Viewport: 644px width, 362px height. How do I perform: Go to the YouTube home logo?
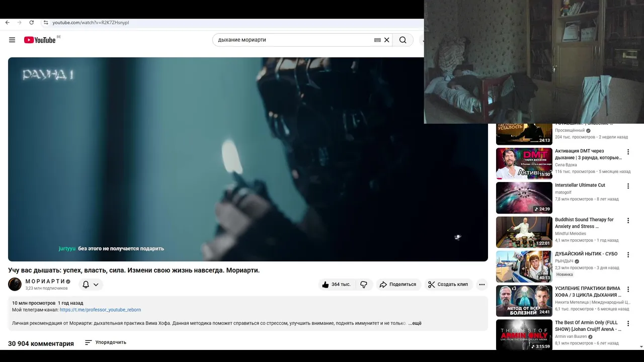(40, 40)
